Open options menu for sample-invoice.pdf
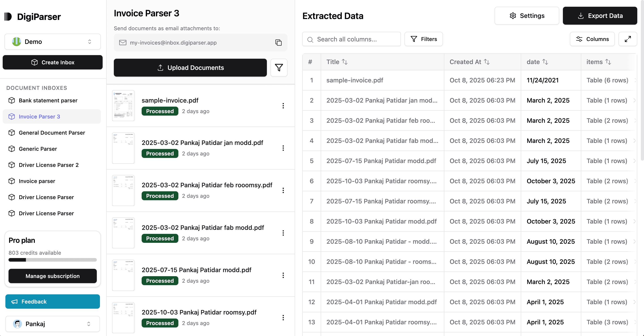This screenshot has width=644, height=336. tap(283, 106)
